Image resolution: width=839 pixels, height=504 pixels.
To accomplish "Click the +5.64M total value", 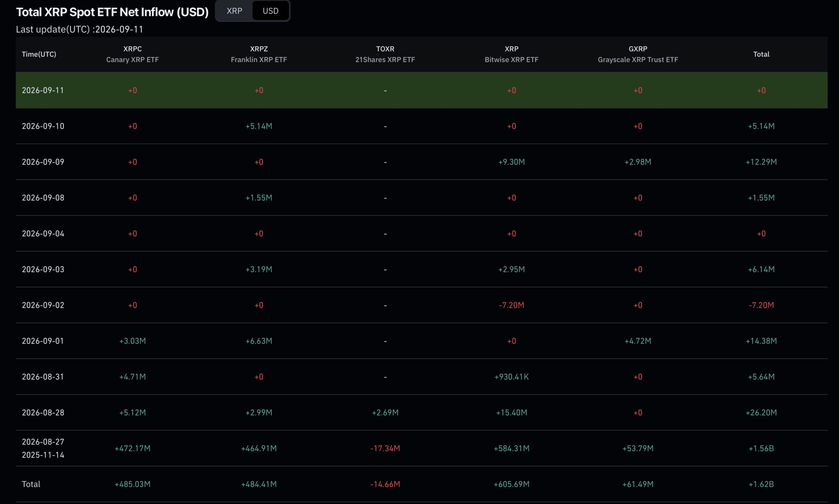I will [x=761, y=377].
